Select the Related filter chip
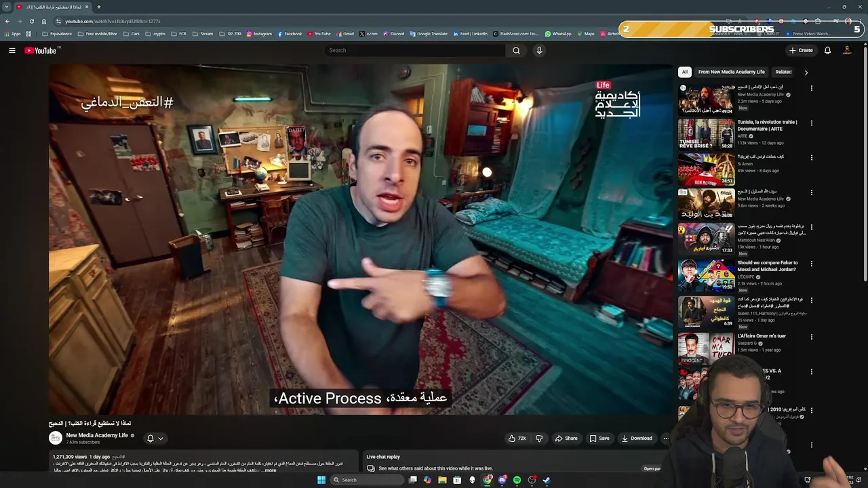 pyautogui.click(x=783, y=72)
